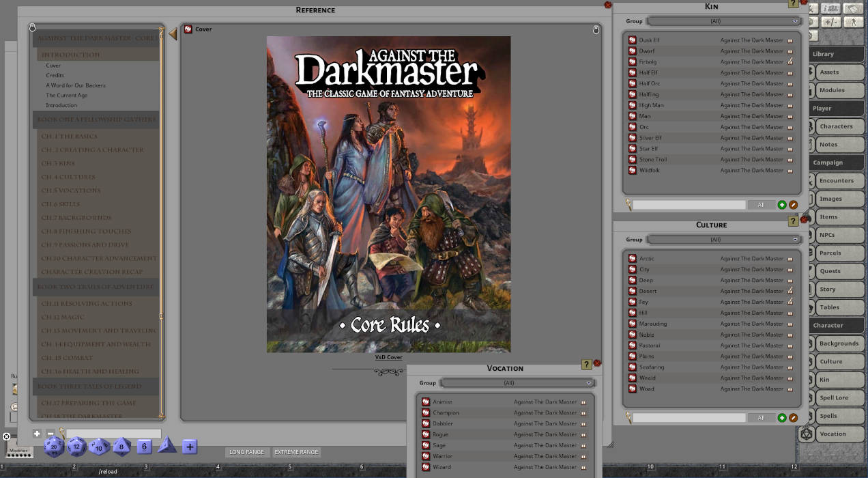Open help for the Culture window
This screenshot has height=478, width=868.
tap(793, 221)
